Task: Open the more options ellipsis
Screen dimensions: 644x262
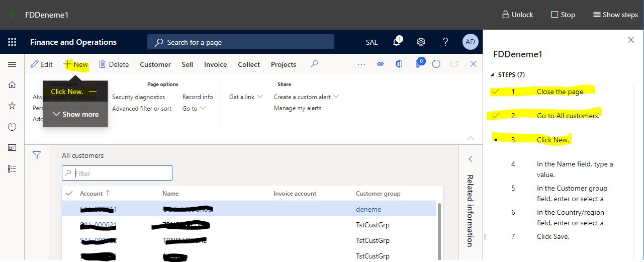Action: point(361,64)
